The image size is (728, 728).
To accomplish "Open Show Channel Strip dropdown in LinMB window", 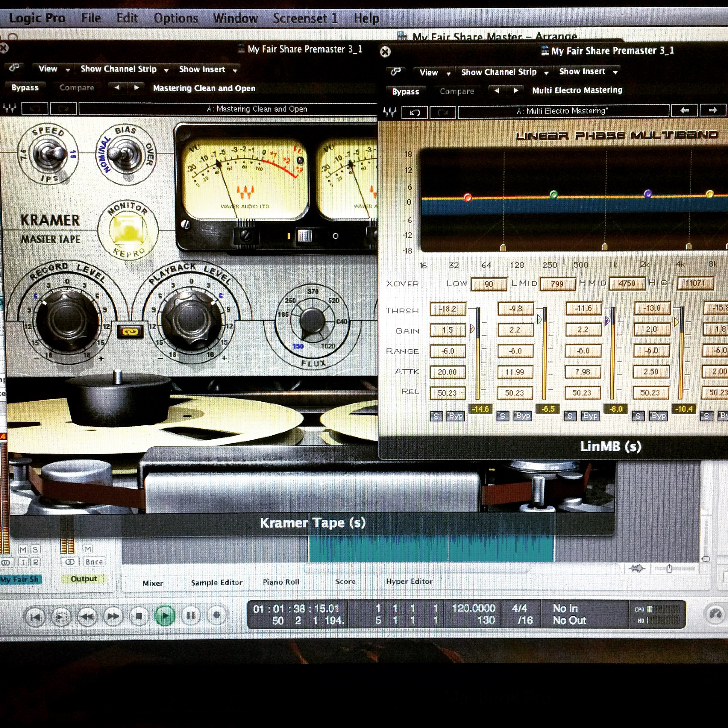I will pyautogui.click(x=505, y=72).
